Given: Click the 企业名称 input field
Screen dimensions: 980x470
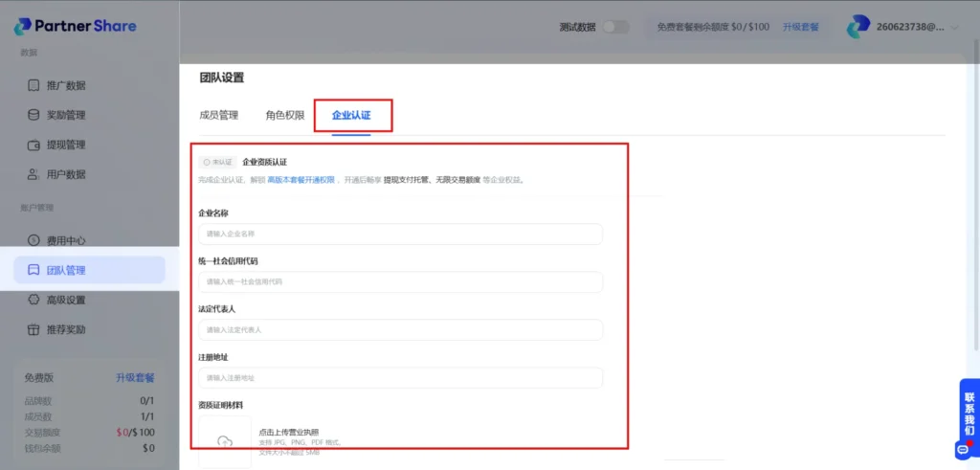Looking at the screenshot, I should [x=400, y=234].
